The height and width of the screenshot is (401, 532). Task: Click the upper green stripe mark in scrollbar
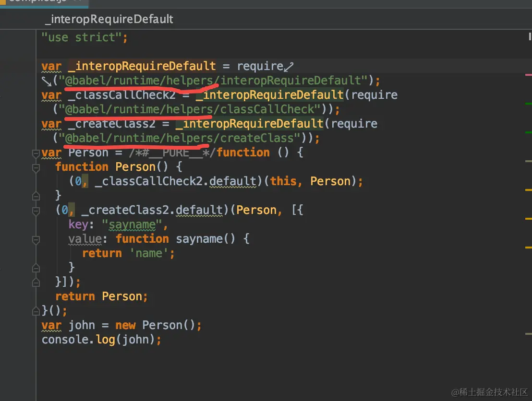click(x=528, y=104)
